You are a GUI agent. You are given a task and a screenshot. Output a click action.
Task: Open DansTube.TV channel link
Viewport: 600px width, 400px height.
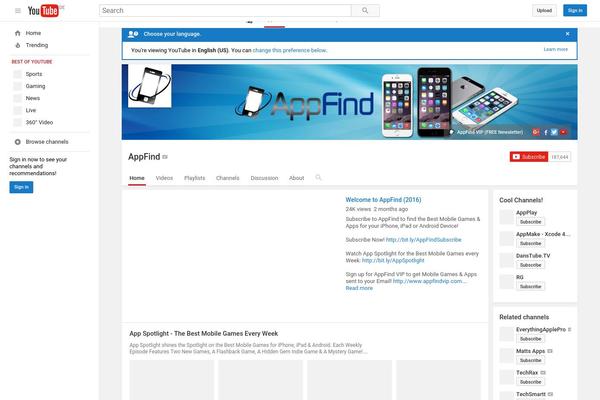pos(533,256)
